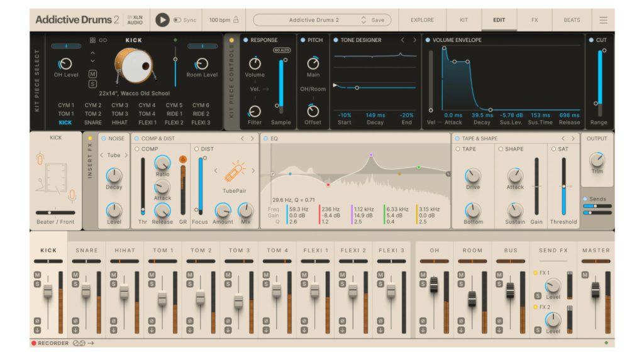This screenshot has width=644, height=355.
Task: Toggle the NOISE insert effect on
Action: pyautogui.click(x=104, y=138)
